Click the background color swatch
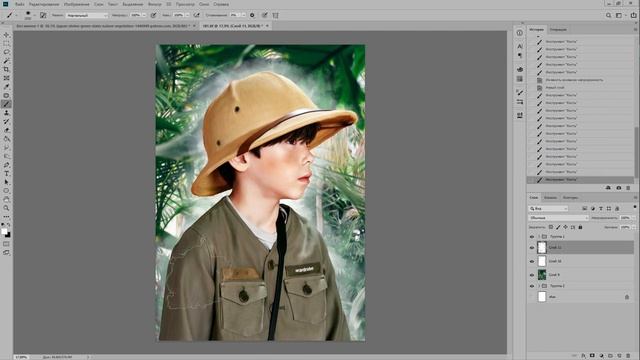 8,235
